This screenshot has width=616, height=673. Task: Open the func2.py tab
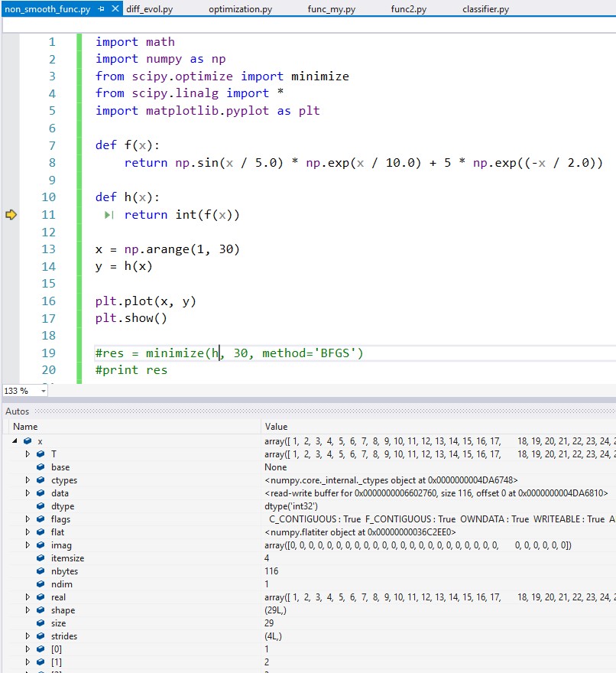(x=408, y=9)
